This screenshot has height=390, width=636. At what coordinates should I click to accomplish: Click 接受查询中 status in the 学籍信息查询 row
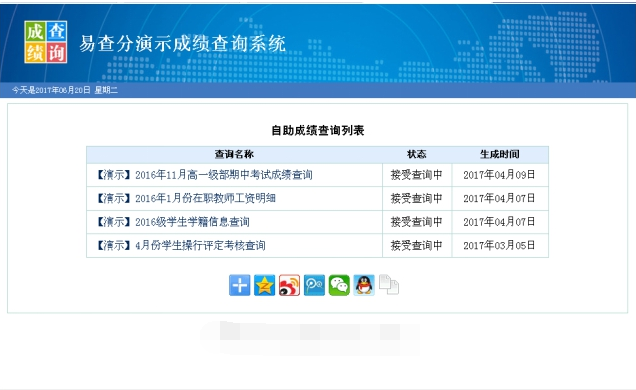[417, 222]
